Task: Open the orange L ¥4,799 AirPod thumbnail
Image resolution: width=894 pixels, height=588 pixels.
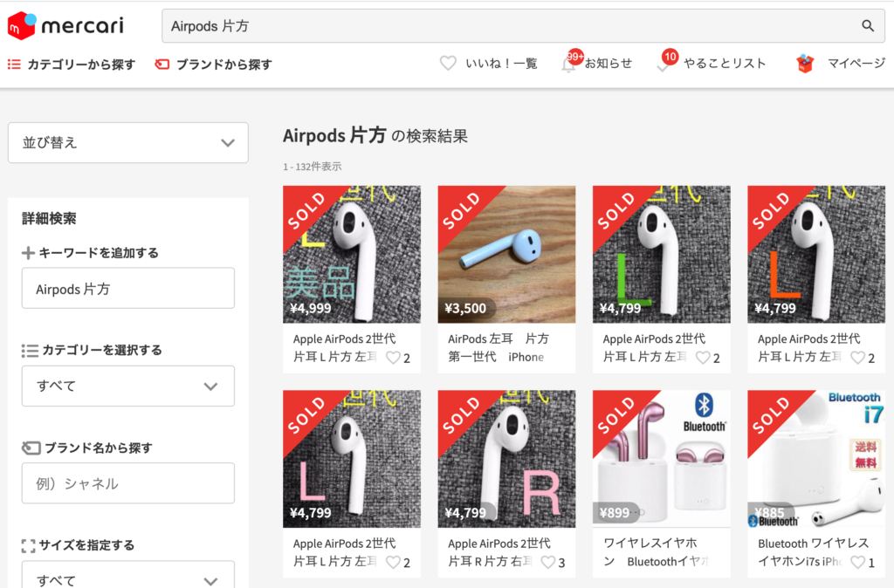Action: [816, 255]
